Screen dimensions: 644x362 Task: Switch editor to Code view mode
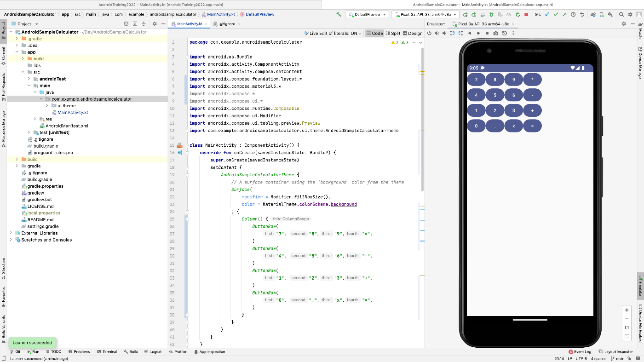[x=374, y=33]
